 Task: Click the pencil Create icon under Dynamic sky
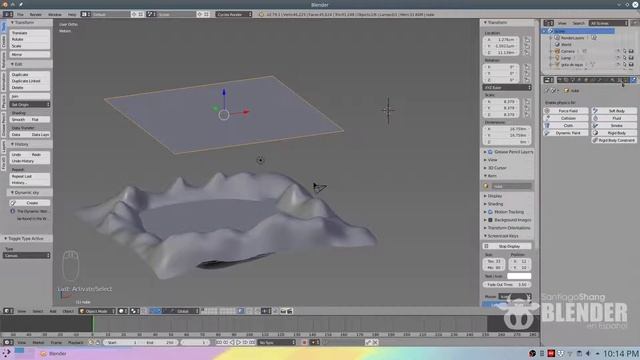[13, 203]
